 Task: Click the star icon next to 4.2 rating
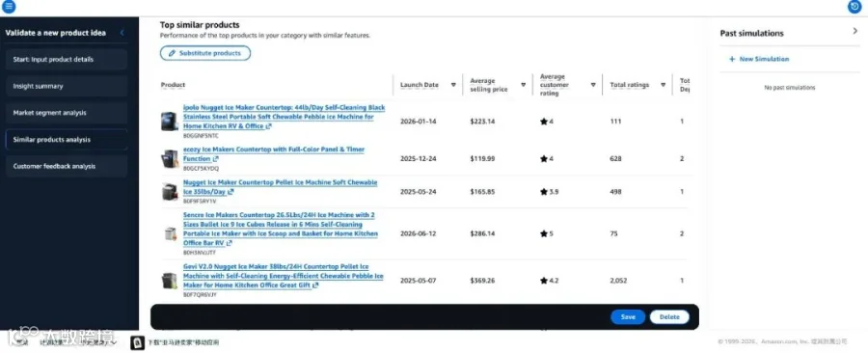pyautogui.click(x=544, y=281)
